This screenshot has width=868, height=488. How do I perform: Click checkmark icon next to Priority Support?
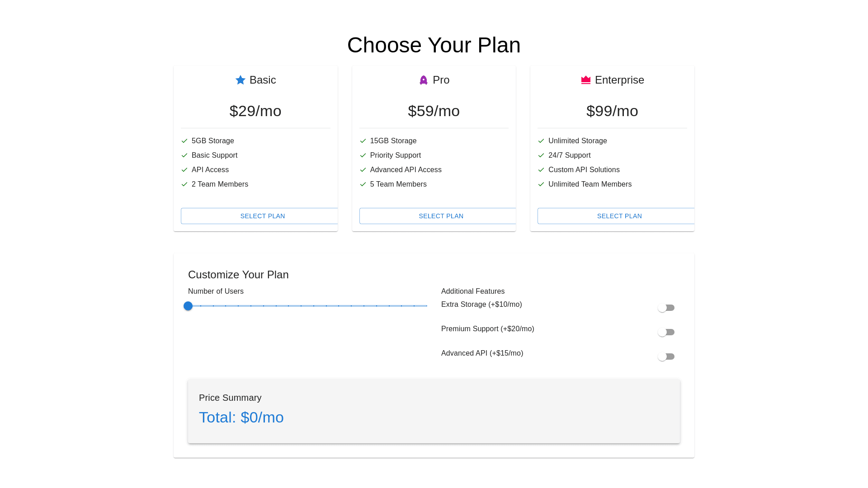(363, 155)
